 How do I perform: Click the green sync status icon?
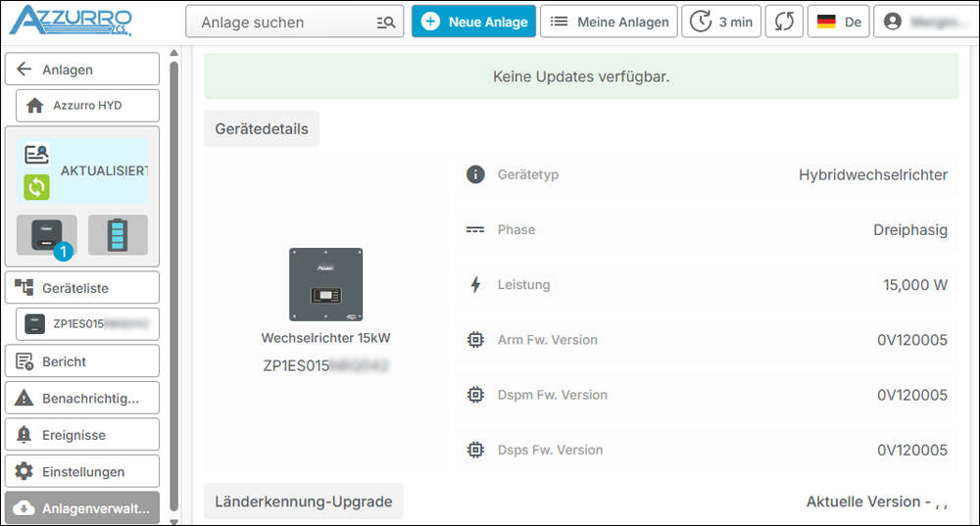(36, 187)
